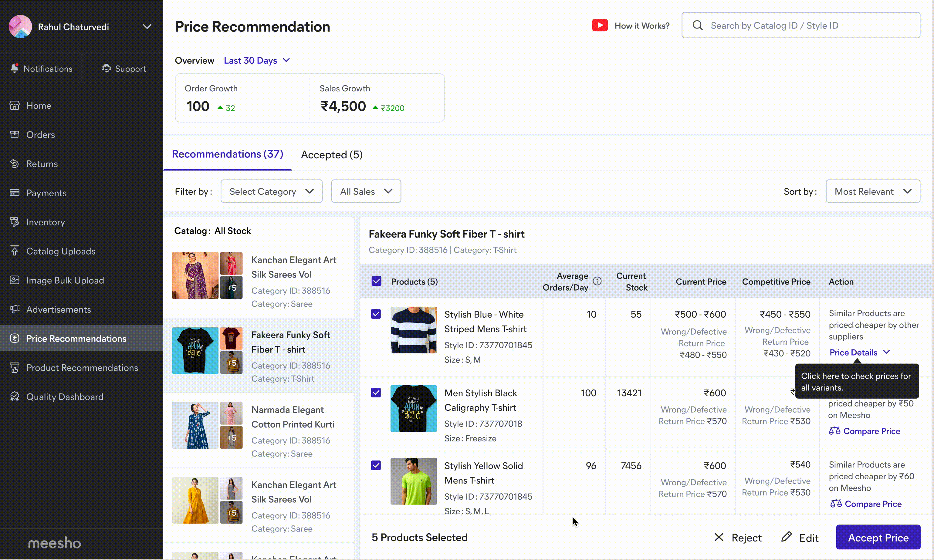Click the Orders box icon
The height and width of the screenshot is (560, 934).
tap(15, 134)
